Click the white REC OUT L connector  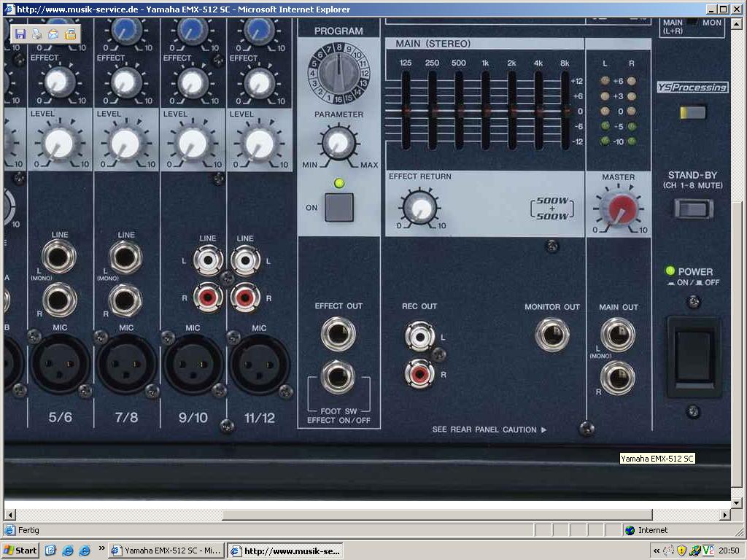(419, 337)
